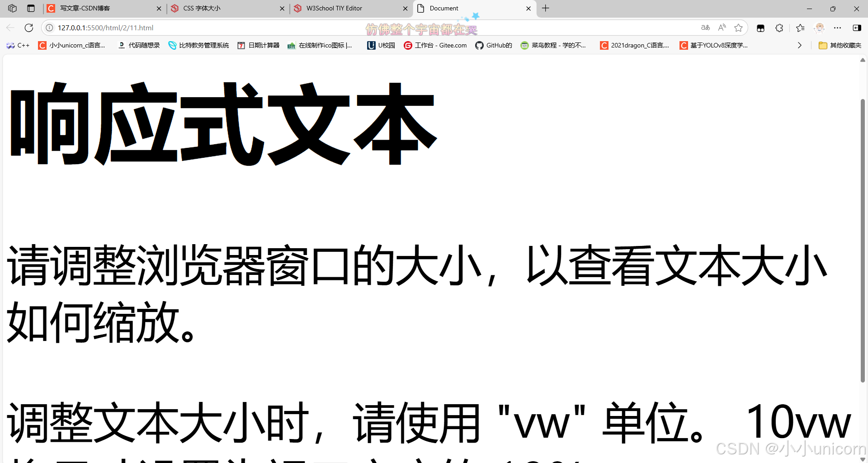This screenshot has height=463, width=868.
Task: Click the vertical scrollbar thumb
Action: [863, 240]
